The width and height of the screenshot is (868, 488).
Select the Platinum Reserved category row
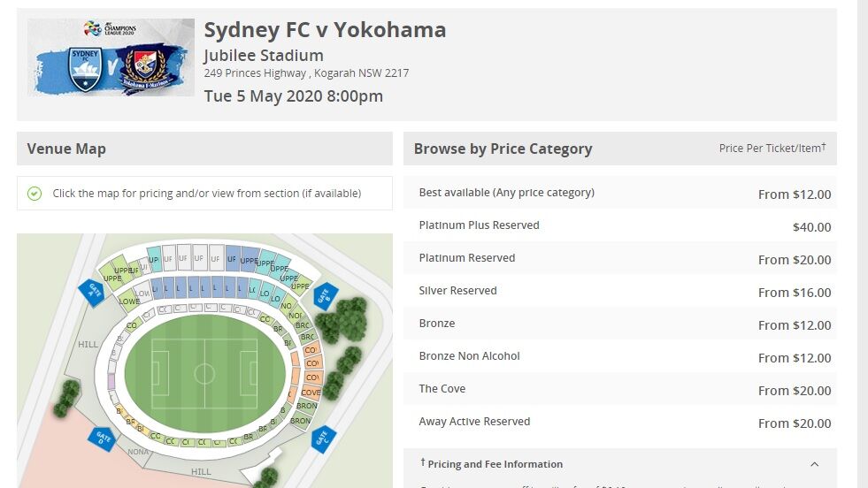pos(620,258)
